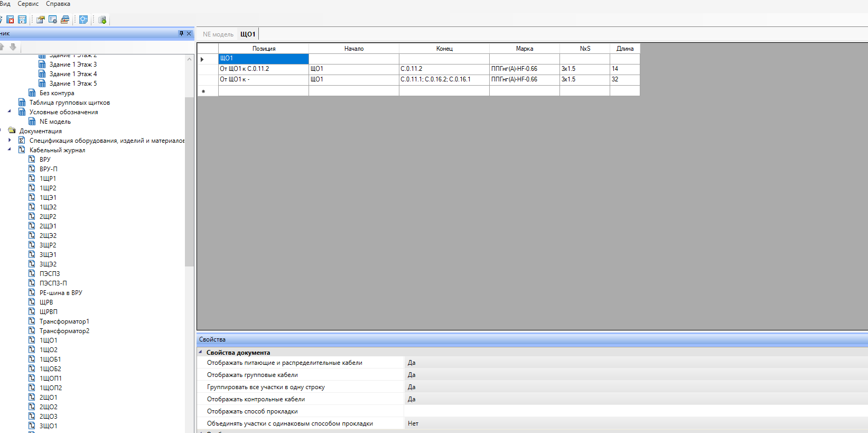Open the settings window icon with gear
Viewport: 868px width, 433px height.
click(x=53, y=20)
